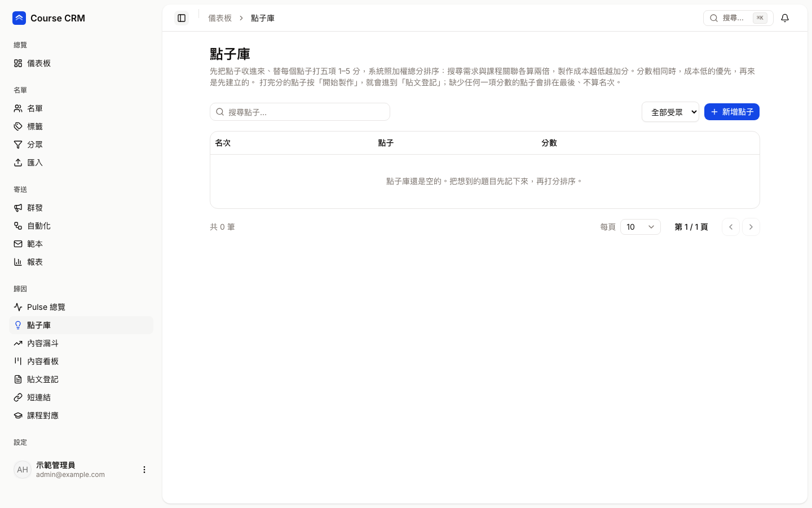812x508 pixels.
Task: Open 分眾 in the sidebar
Action: point(81,144)
